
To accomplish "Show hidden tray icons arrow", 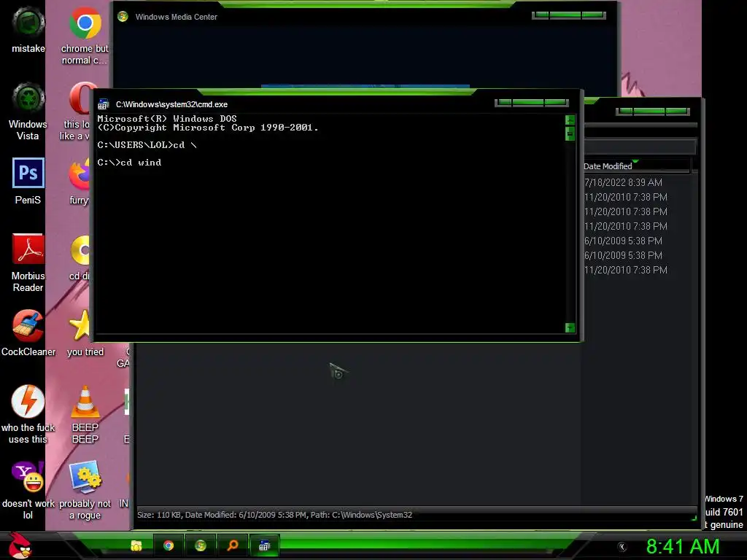I will [x=622, y=547].
